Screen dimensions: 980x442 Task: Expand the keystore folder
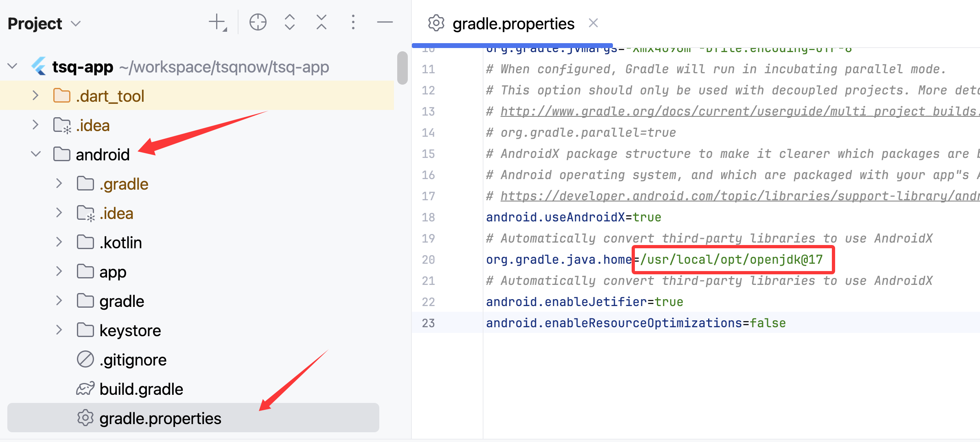click(59, 330)
